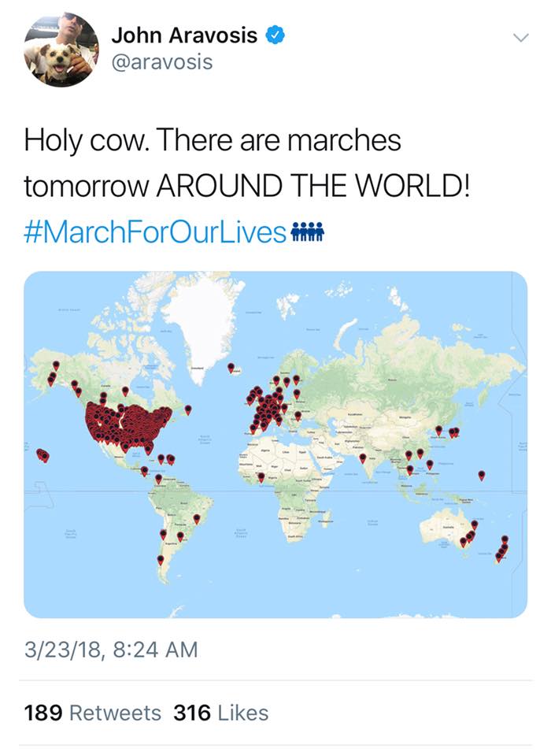Select the West Africa map pin
The height and width of the screenshot is (756, 551).
click(261, 476)
